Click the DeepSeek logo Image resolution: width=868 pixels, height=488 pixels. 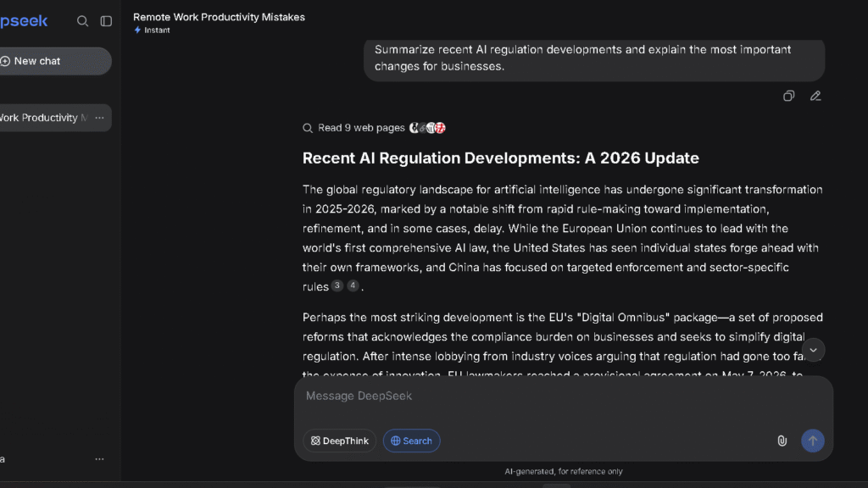click(24, 21)
